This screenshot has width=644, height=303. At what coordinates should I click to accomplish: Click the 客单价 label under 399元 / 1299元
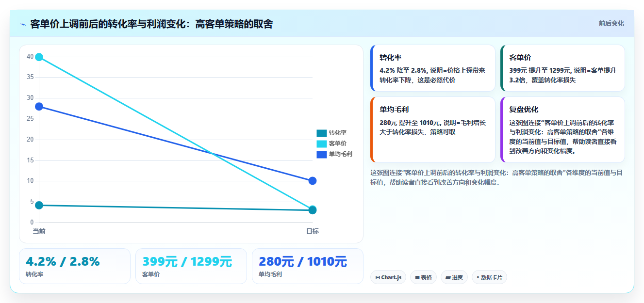pyautogui.click(x=151, y=274)
